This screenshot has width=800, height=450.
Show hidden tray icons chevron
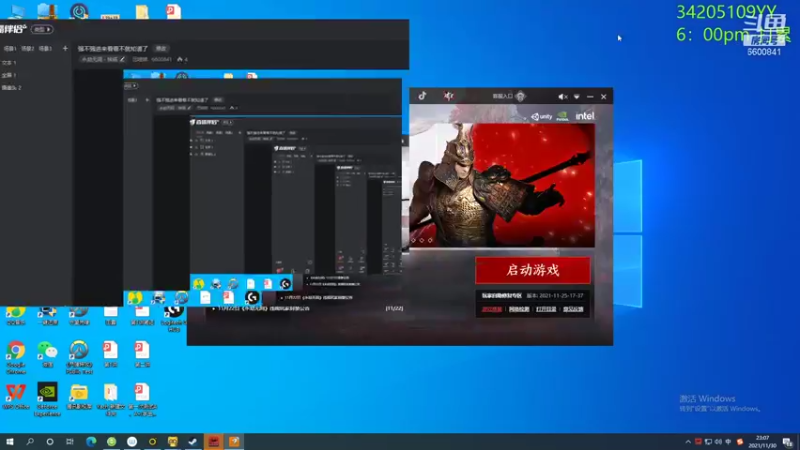coord(688,442)
